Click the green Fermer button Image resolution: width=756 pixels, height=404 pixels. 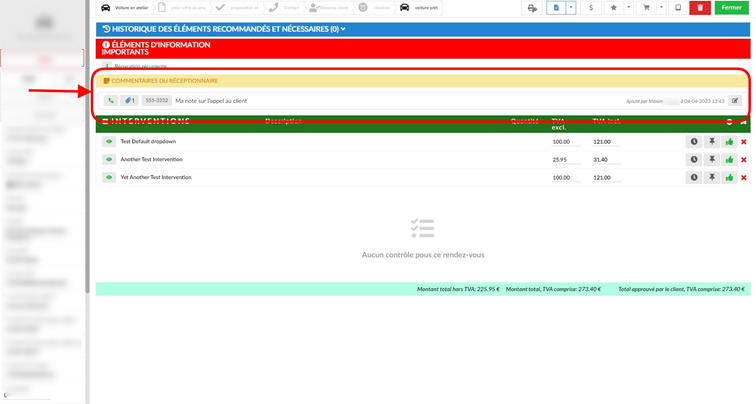click(731, 8)
